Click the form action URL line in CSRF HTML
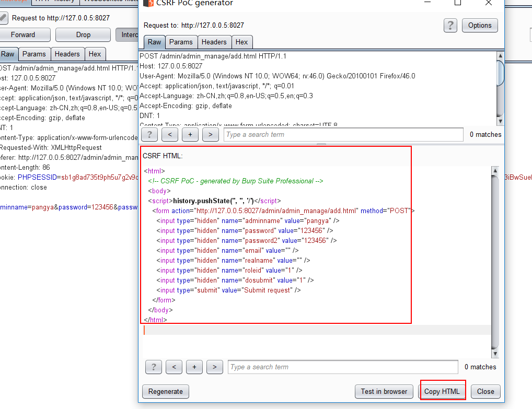This screenshot has height=409, width=532. click(x=283, y=211)
